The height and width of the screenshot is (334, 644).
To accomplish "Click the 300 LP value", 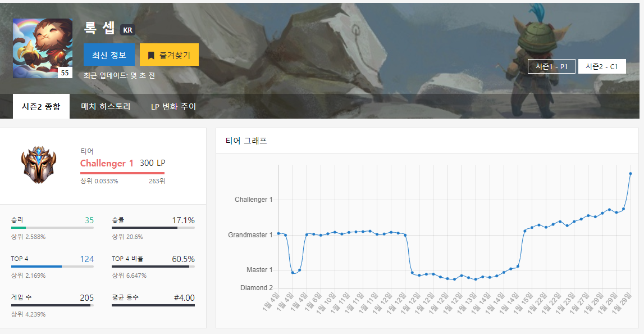I will 152,163.
